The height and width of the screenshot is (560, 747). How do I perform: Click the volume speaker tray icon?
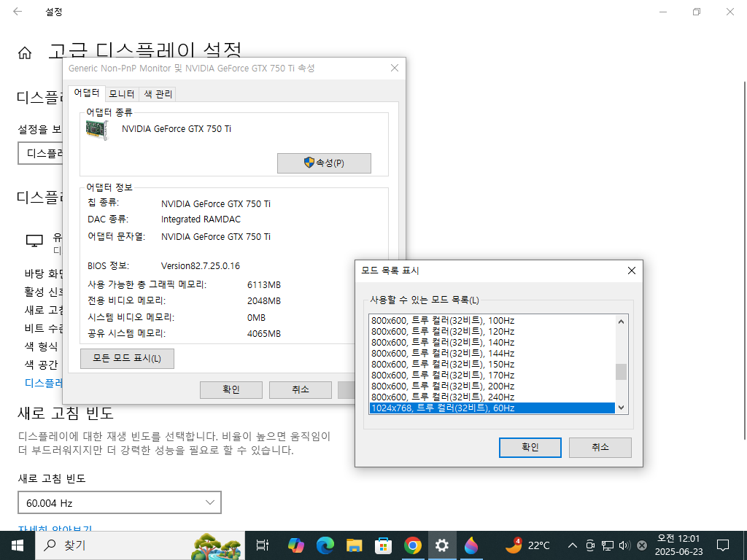(x=624, y=545)
